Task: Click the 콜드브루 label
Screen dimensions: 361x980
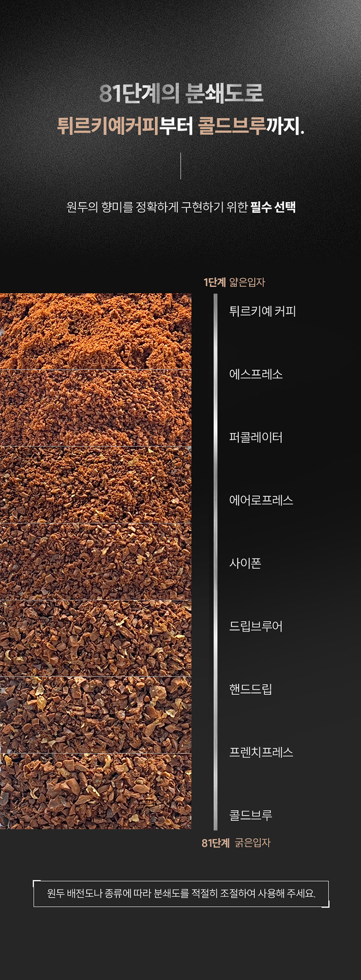Action: coord(250,815)
